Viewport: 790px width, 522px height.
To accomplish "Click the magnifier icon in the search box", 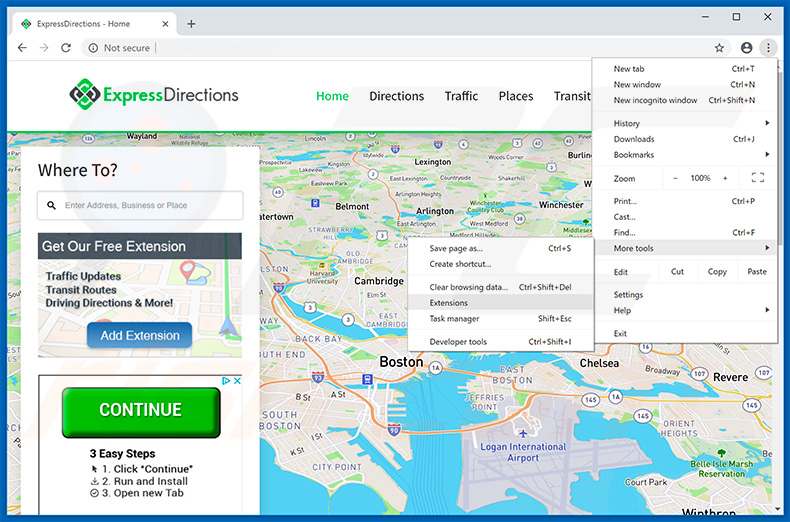I will [x=51, y=205].
